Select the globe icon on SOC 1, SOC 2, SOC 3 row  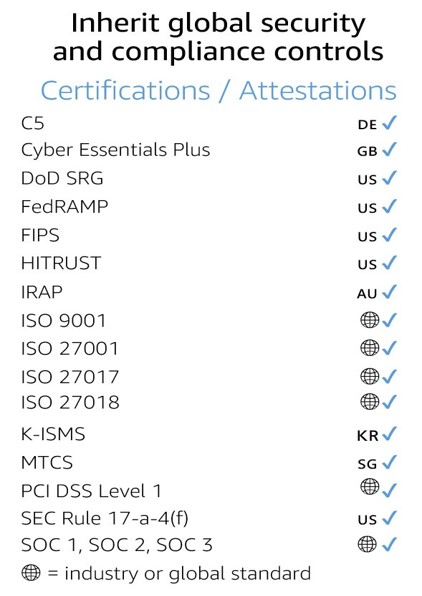pos(367,544)
